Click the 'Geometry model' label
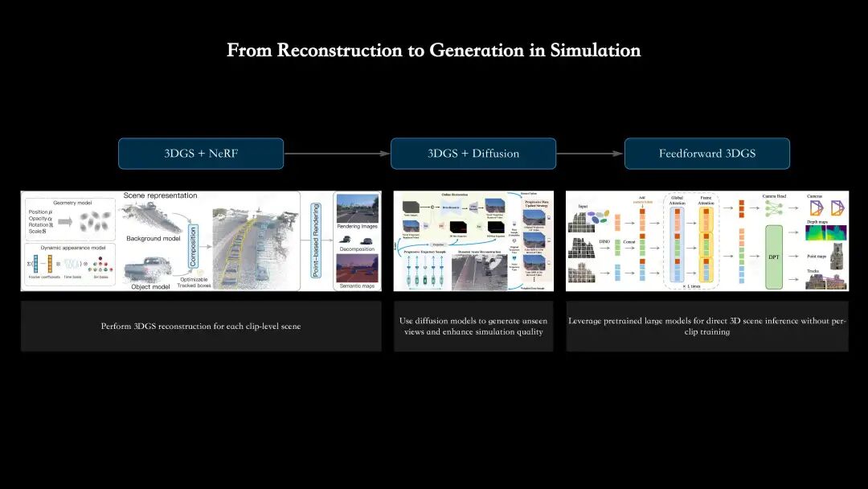Viewport: 868px width, 489px height. [x=72, y=203]
